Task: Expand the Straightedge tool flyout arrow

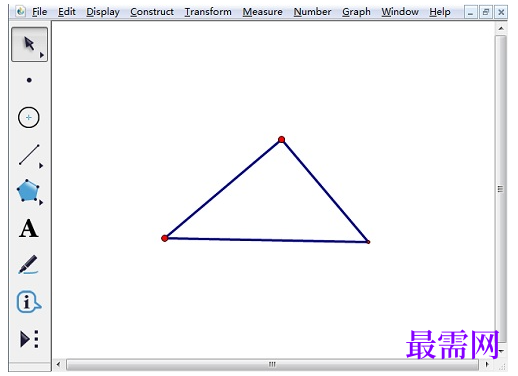Action: [x=41, y=165]
